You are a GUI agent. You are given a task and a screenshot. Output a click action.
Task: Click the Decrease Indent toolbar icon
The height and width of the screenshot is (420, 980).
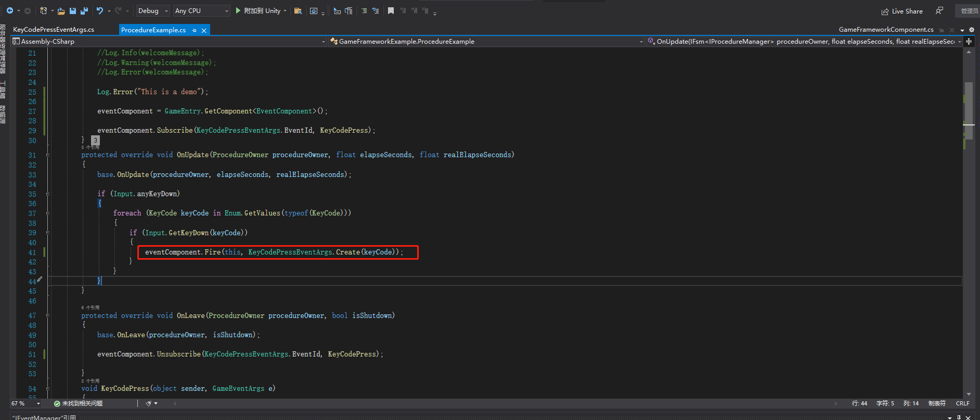(x=337, y=10)
